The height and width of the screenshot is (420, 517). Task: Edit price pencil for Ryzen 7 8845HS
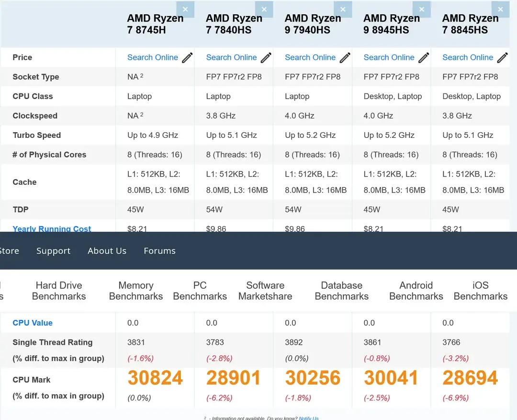pos(503,58)
